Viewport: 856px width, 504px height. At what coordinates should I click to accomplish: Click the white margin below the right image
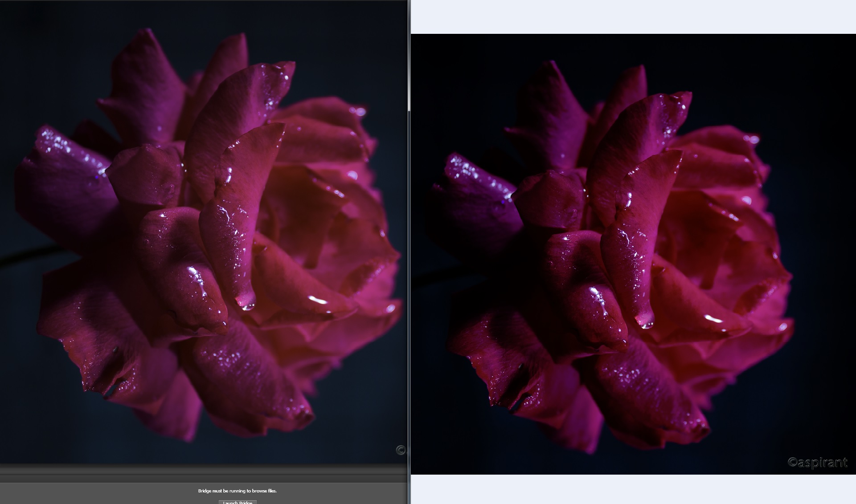[633, 489]
